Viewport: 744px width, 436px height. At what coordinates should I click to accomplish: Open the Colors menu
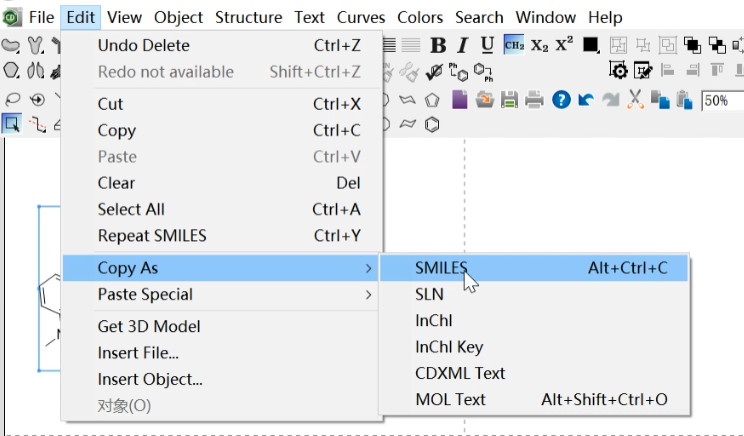click(420, 18)
